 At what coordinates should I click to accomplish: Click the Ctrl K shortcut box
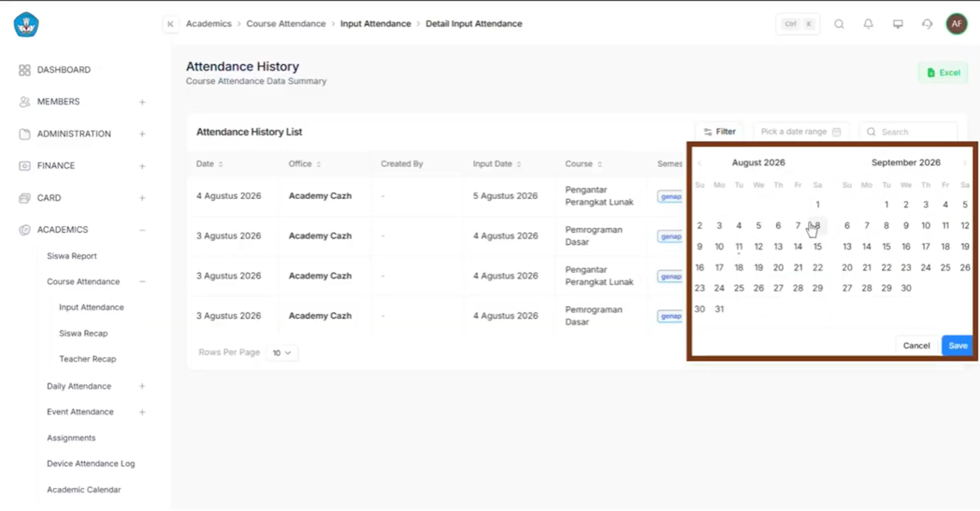point(798,24)
